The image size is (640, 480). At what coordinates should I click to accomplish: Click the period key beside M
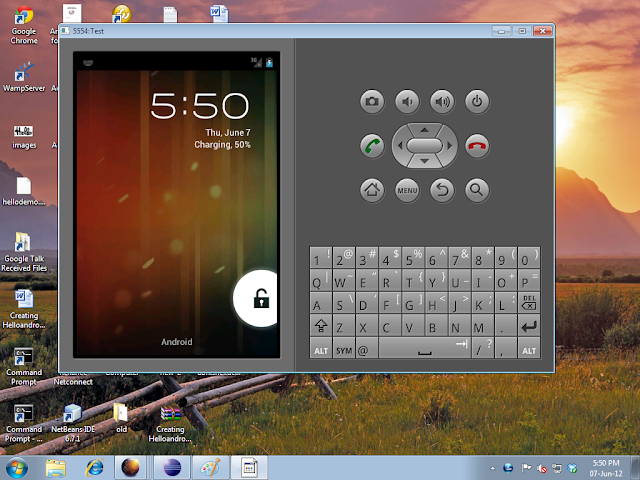[x=506, y=326]
